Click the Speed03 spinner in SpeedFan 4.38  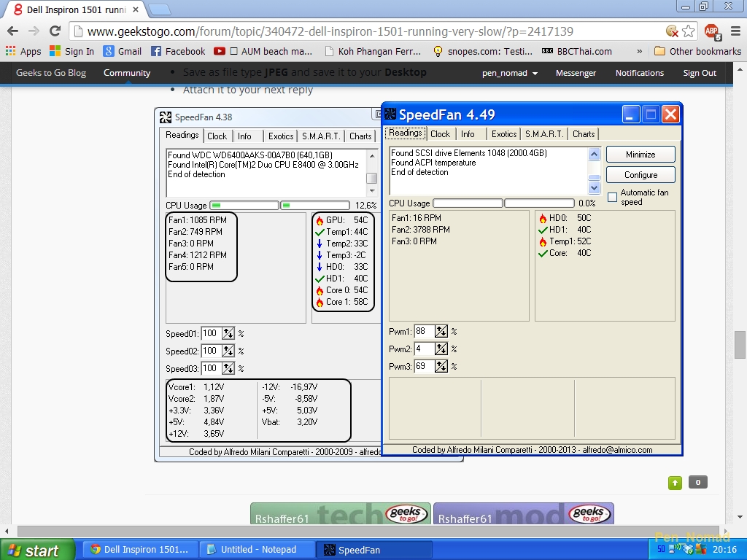tap(228, 368)
